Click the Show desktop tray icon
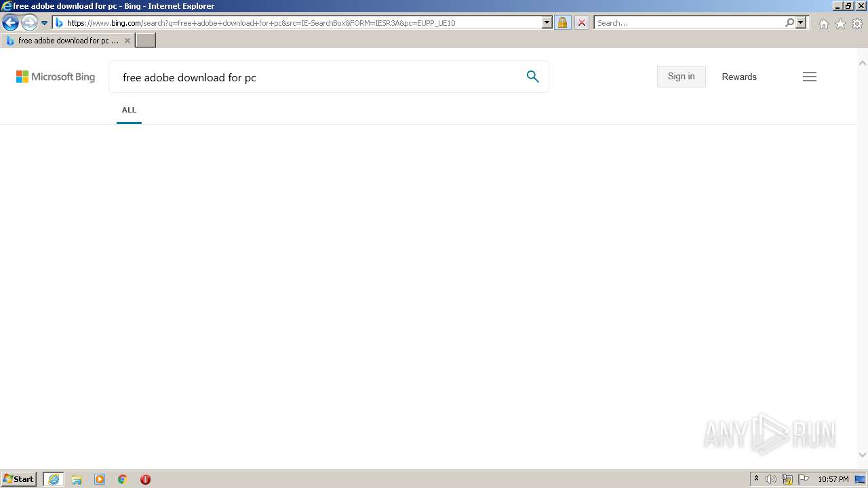The height and width of the screenshot is (488, 868). [x=860, y=479]
